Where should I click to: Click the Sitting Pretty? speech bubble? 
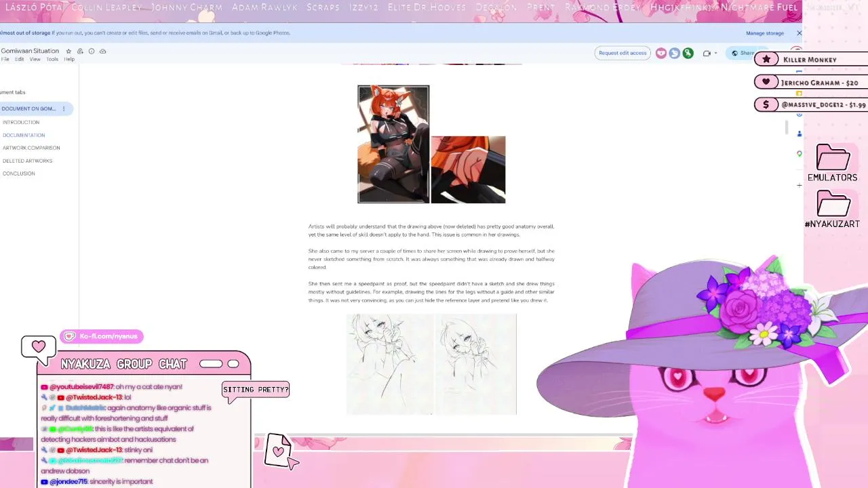(x=256, y=390)
